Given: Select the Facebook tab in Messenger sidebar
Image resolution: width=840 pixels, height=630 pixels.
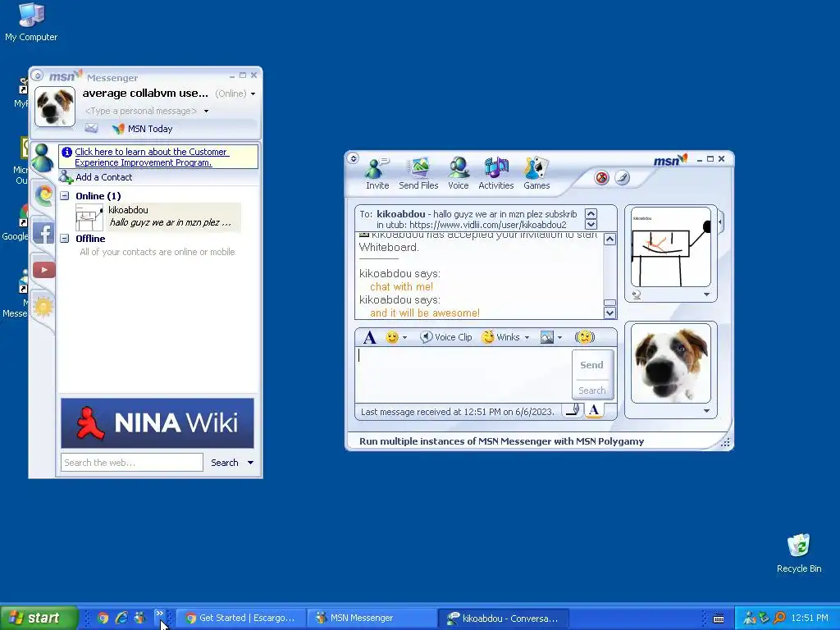Looking at the screenshot, I should click(x=44, y=232).
